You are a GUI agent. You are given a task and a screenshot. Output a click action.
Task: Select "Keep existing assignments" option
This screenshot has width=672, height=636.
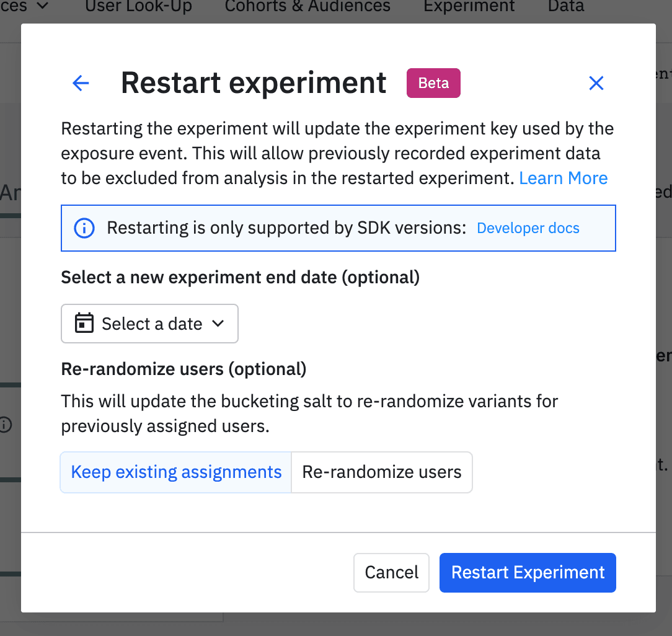(175, 472)
